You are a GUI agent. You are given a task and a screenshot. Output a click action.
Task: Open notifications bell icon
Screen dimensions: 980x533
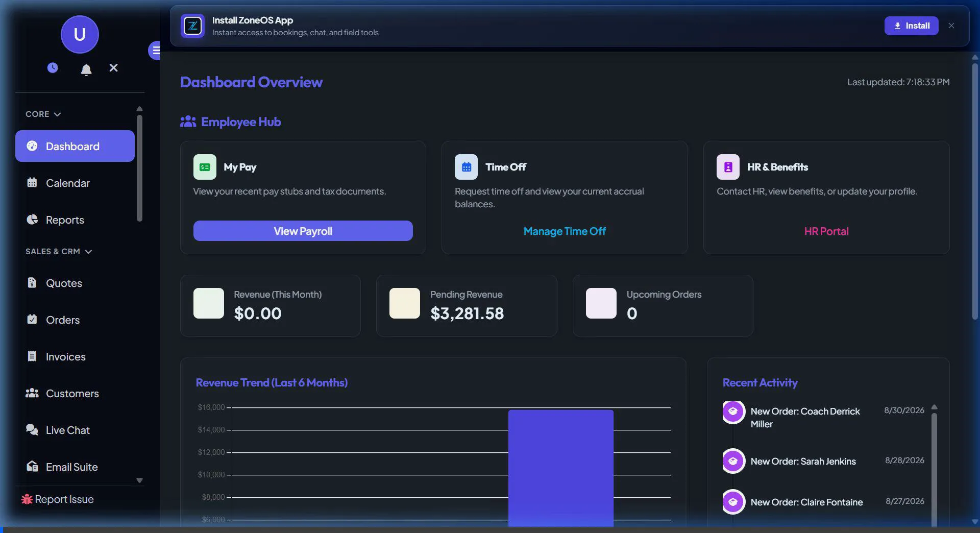click(86, 69)
